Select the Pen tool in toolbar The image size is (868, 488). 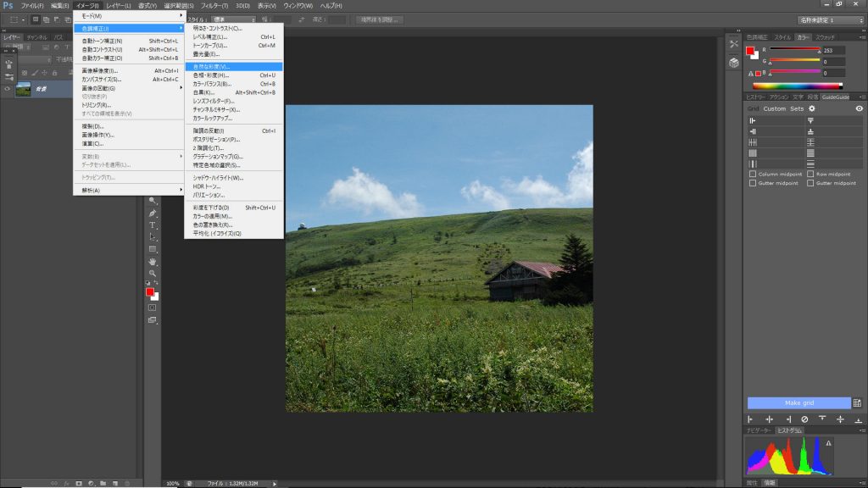(153, 213)
